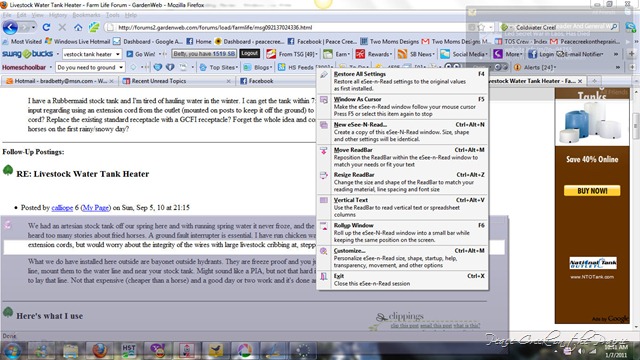Click the Yahoo Messenger taskbar icon
This screenshot has height=360, width=640.
coord(158,350)
